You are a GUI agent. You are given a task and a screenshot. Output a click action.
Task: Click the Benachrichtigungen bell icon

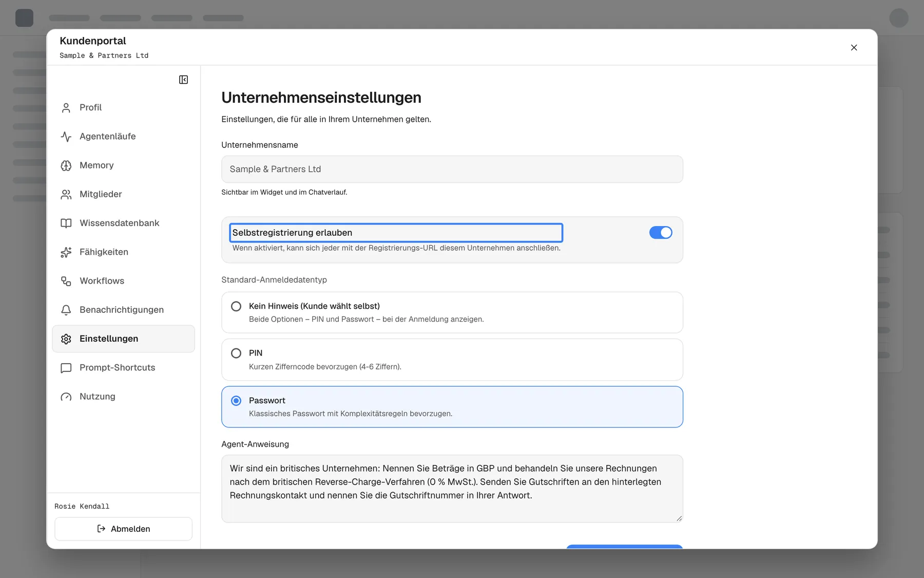click(66, 310)
